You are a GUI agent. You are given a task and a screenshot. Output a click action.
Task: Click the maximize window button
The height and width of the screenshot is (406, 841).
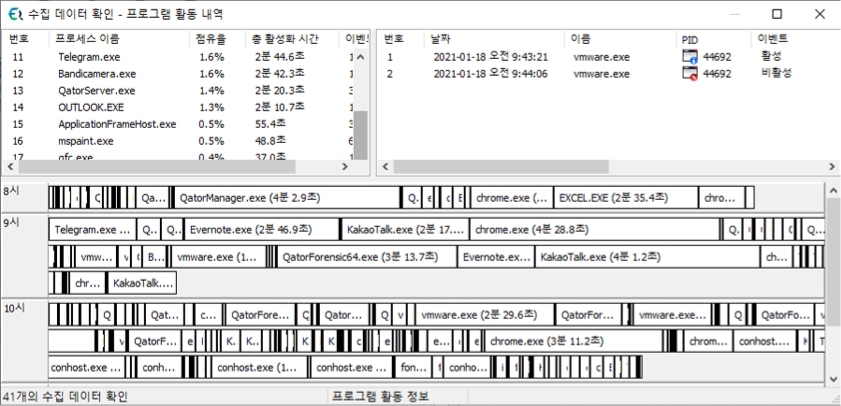(777, 14)
